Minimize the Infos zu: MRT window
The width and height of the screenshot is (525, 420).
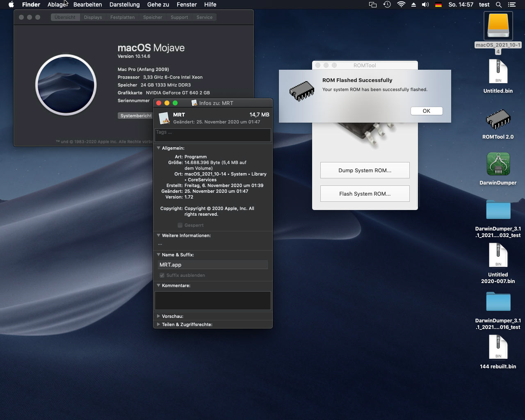(167, 103)
